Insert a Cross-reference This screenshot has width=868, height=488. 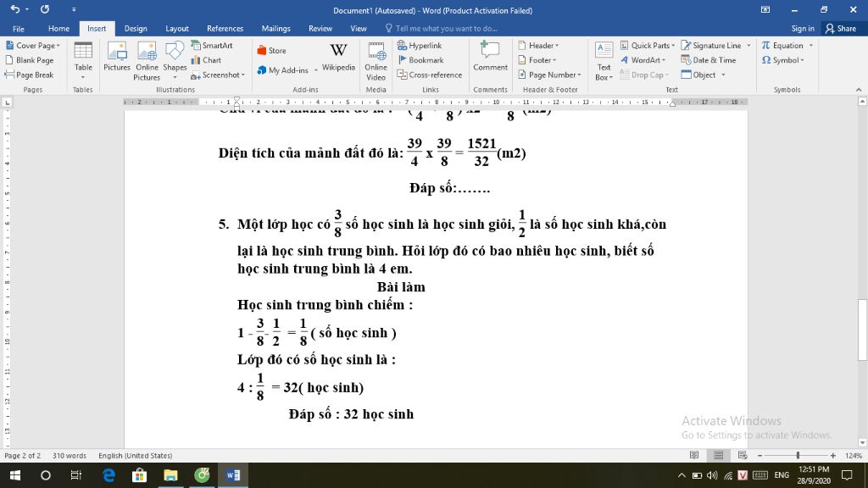pos(430,75)
